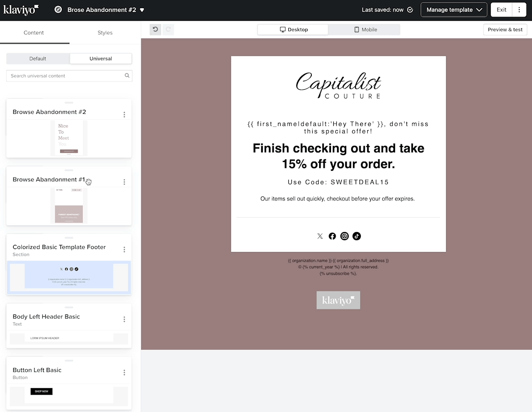Switch to Desktop preview mode
532x412 pixels.
tap(293, 29)
